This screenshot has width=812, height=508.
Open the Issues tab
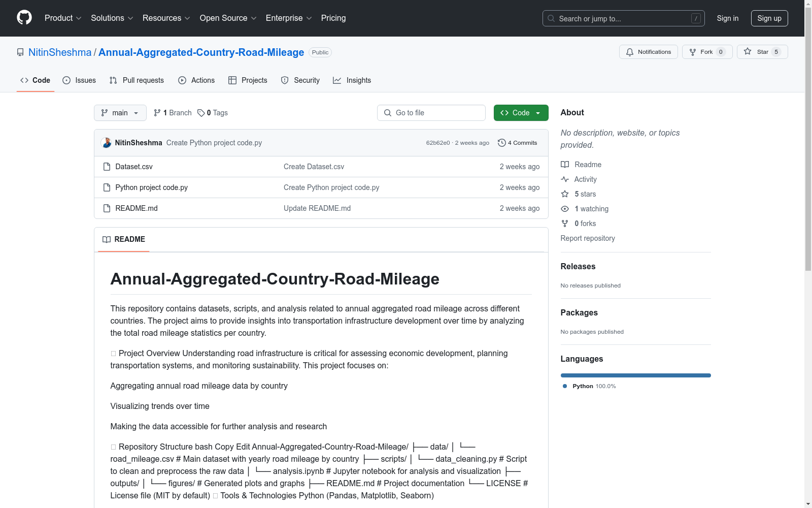tap(79, 80)
